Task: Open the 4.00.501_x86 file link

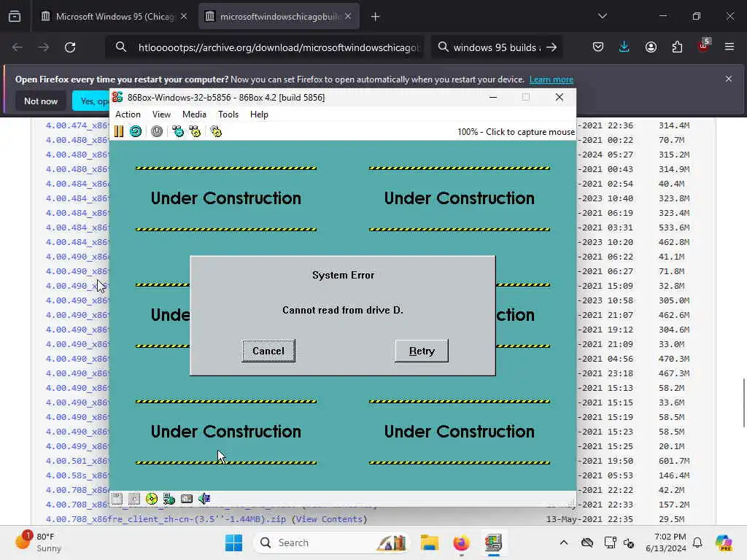Action: coord(77,461)
